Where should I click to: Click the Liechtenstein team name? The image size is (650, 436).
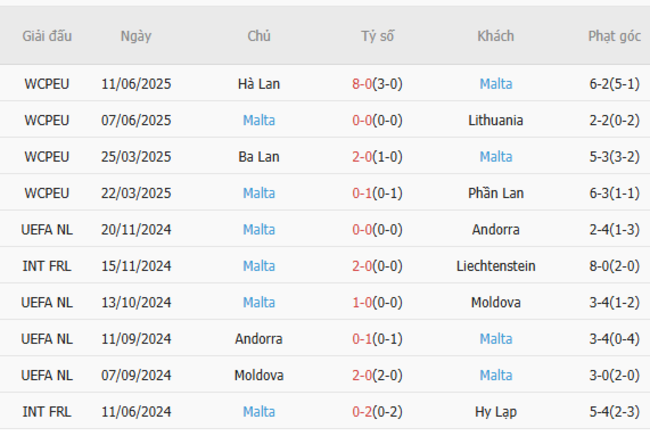point(495,266)
